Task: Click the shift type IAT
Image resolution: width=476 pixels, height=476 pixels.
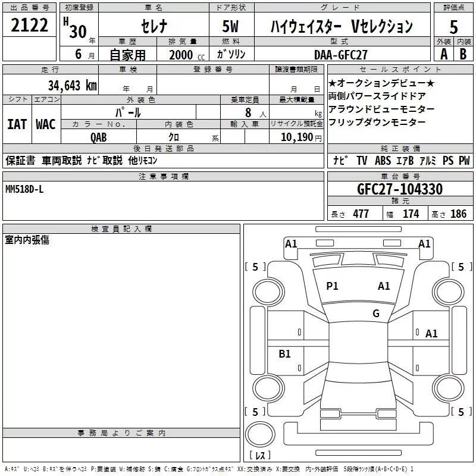Action: click(17, 124)
